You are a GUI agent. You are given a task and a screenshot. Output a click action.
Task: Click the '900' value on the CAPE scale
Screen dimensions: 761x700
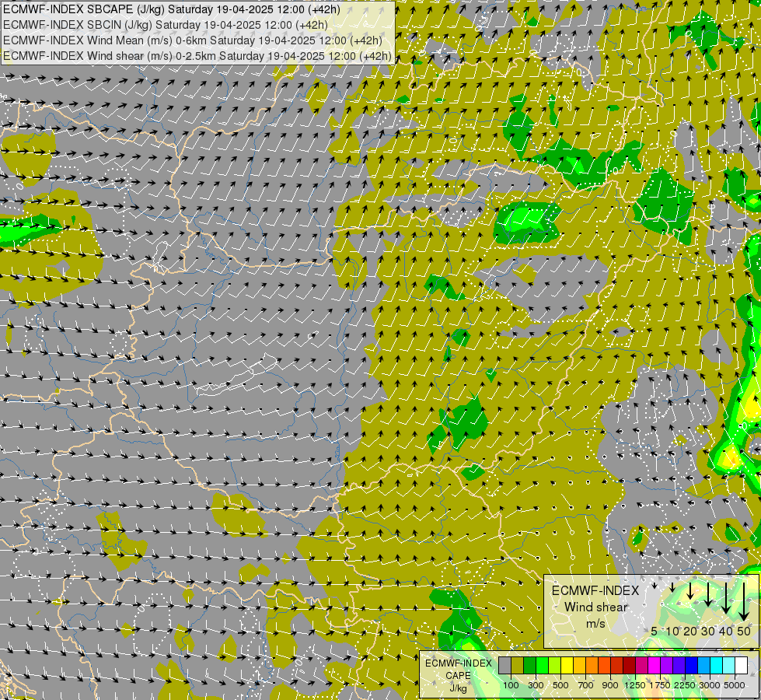(x=610, y=685)
